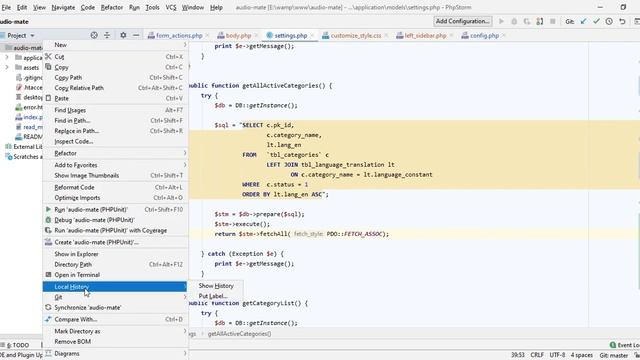Viewport: 640px width, 360px height.
Task: Choose Copy from context menu
Action: tap(115, 67)
